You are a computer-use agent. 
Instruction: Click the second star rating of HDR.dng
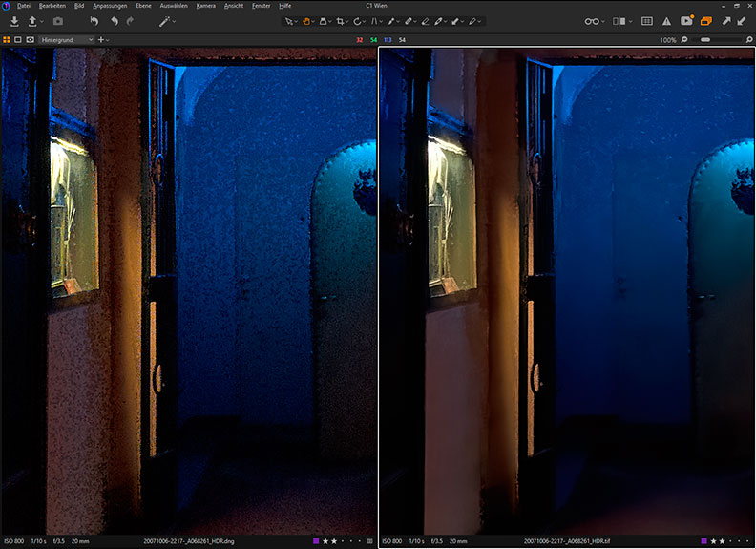pyautogui.click(x=334, y=541)
